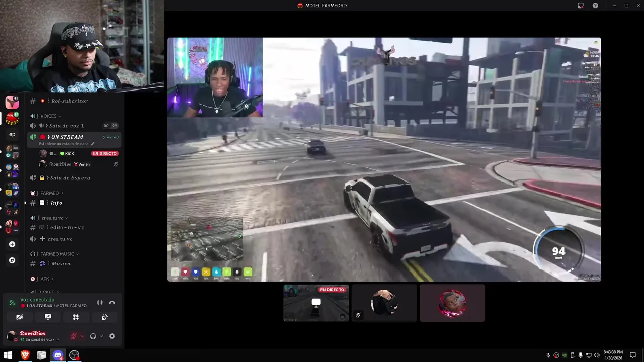
Task: Select the pink-ring avatar participant tile
Action: pos(452,303)
